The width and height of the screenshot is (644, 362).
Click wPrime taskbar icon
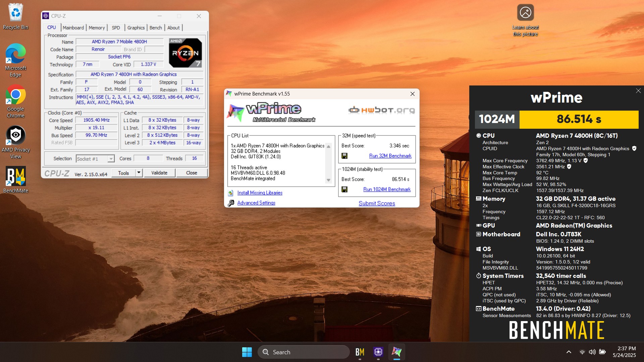pyautogui.click(x=396, y=352)
